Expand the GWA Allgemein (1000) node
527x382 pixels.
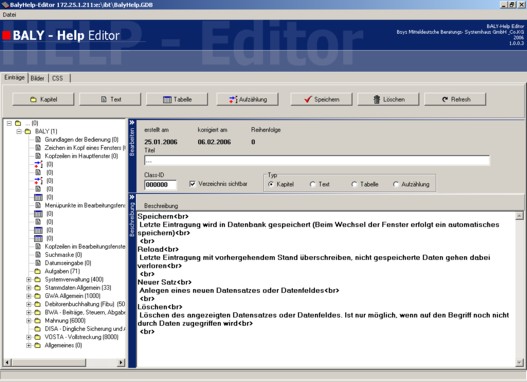coord(29,296)
